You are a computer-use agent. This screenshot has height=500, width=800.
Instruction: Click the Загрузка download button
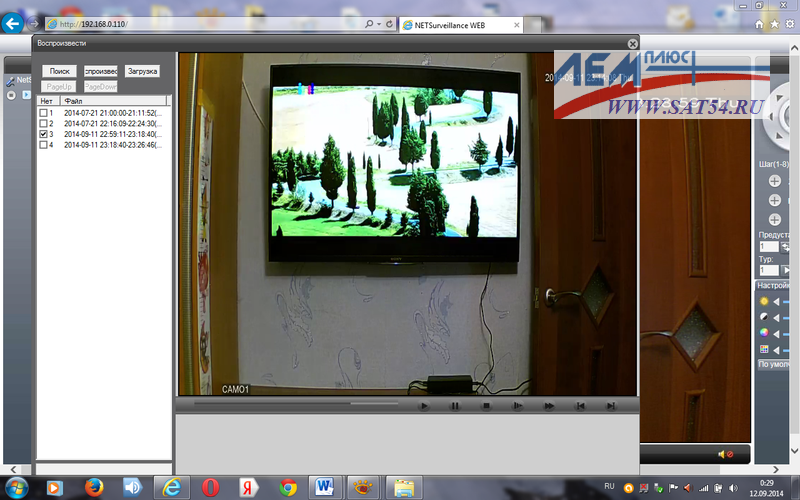tap(142, 71)
